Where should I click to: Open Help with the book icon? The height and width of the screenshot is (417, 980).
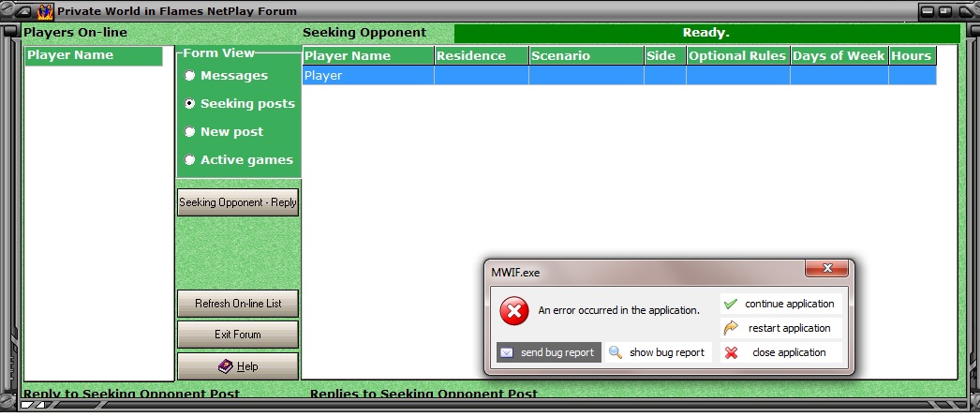237,366
